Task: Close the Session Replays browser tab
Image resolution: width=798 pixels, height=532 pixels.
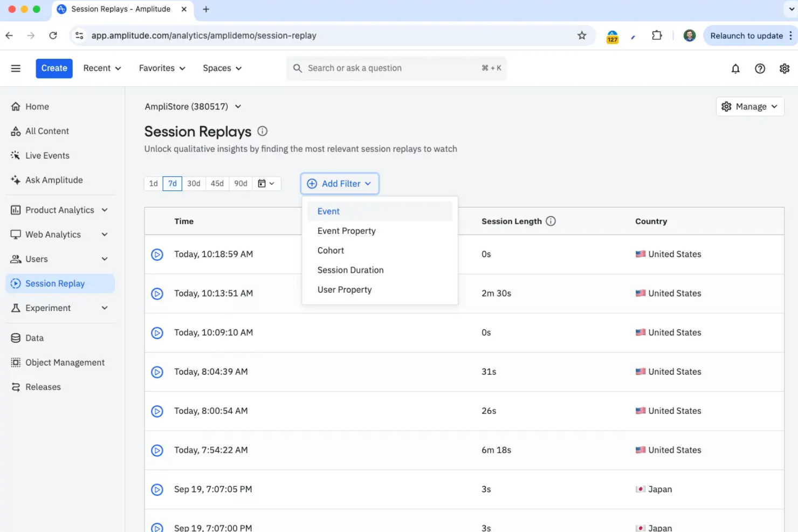Action: (184, 9)
